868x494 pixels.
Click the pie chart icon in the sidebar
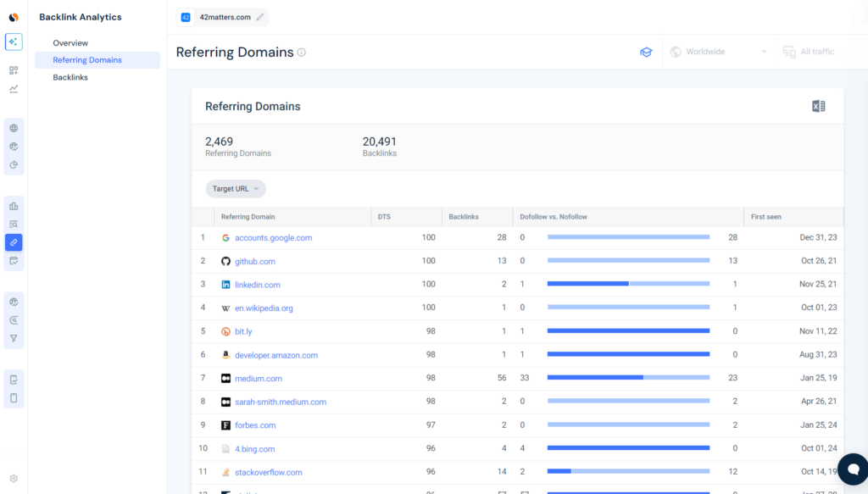[13, 164]
